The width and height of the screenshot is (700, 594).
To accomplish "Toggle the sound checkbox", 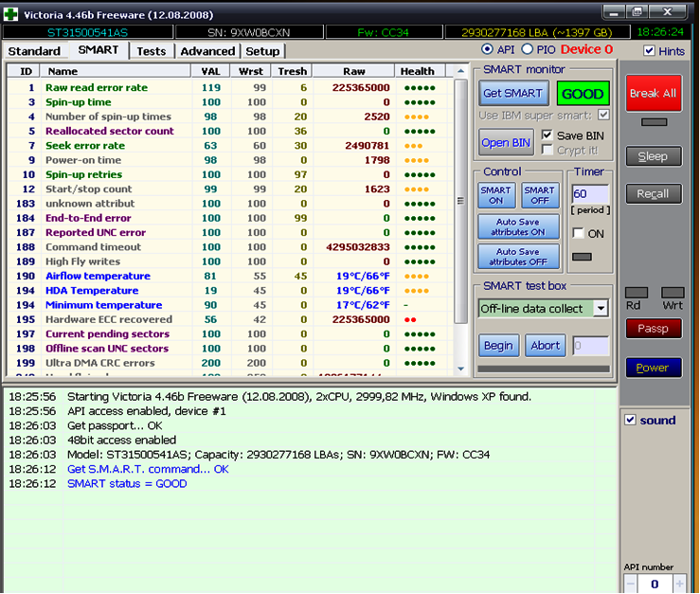I will (630, 420).
